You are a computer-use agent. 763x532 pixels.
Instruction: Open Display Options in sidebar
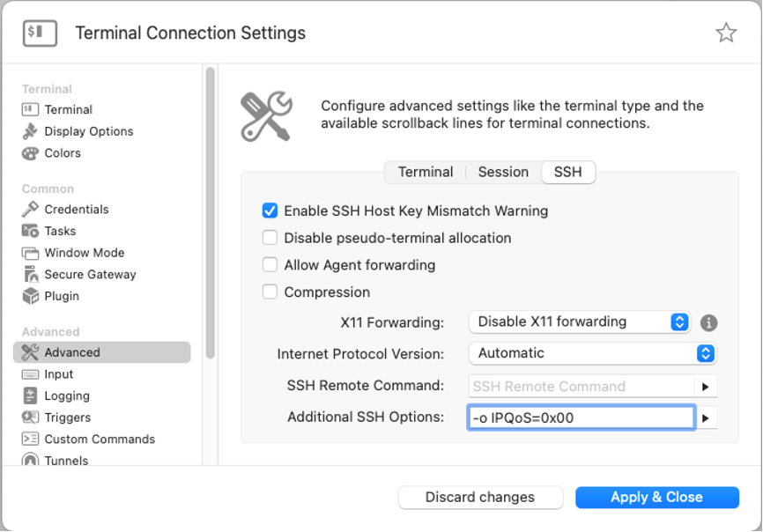(x=78, y=131)
